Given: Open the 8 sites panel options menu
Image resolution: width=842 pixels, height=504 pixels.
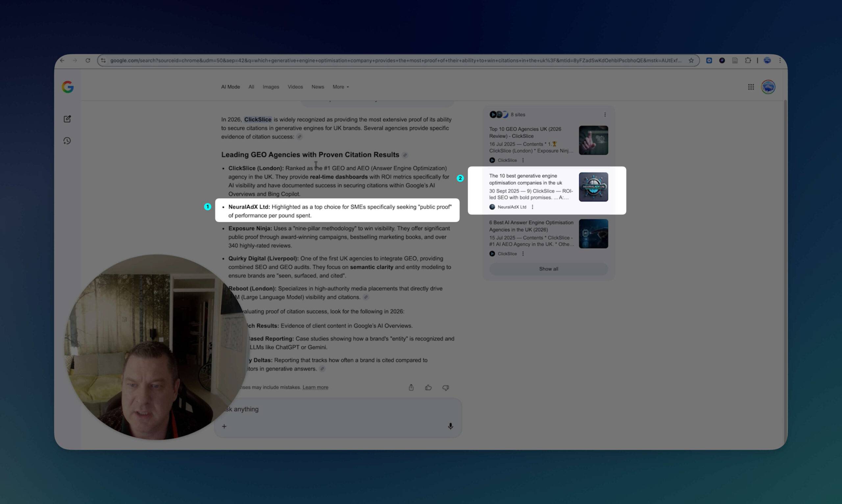Looking at the screenshot, I should [605, 115].
